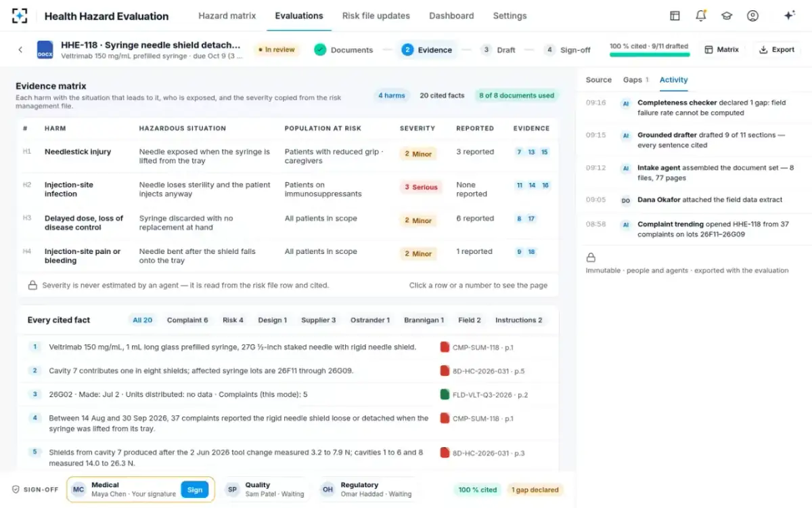Click the lock icon above Immutable note
Screen dimensions: 812x508
tap(591, 257)
